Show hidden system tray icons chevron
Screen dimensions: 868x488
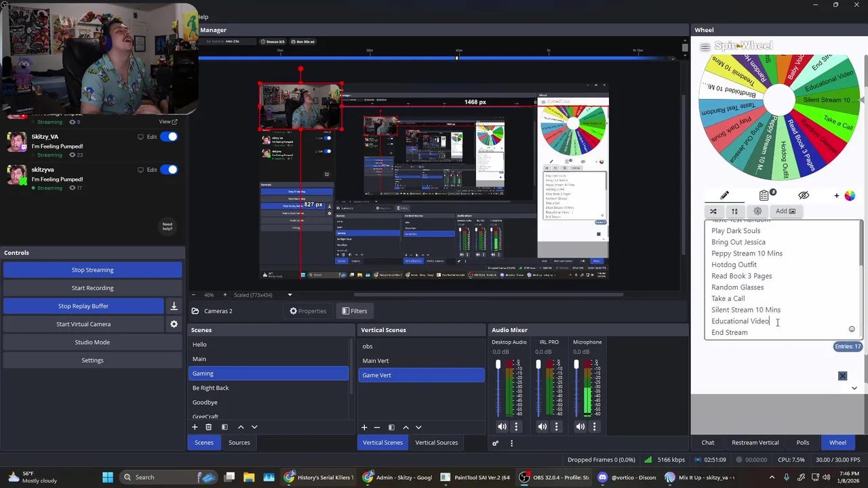click(772, 477)
